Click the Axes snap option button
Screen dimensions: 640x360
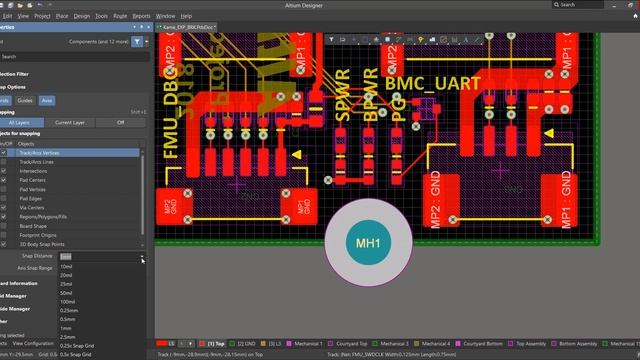47,100
